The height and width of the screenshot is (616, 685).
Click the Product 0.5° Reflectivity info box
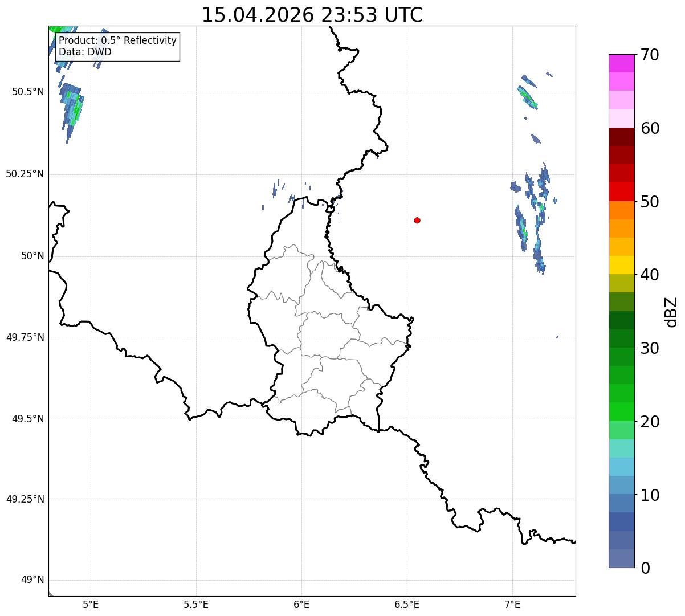[x=117, y=47]
